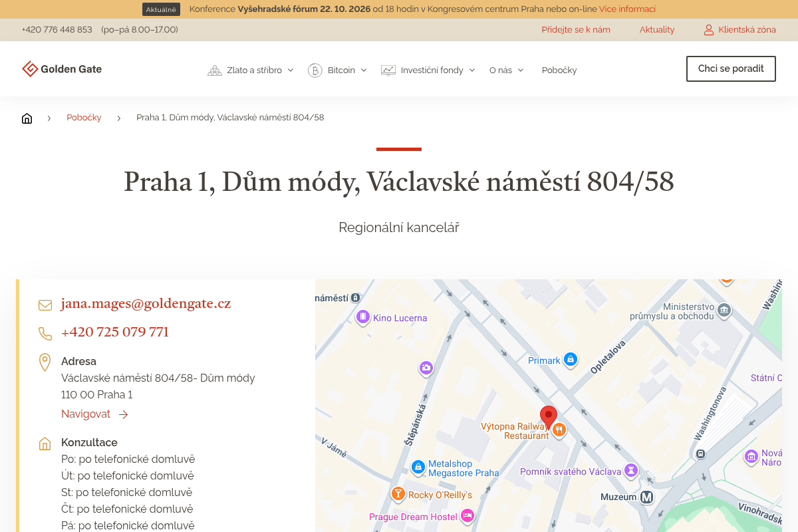Click the Aktuálně badge in banner

161,9
